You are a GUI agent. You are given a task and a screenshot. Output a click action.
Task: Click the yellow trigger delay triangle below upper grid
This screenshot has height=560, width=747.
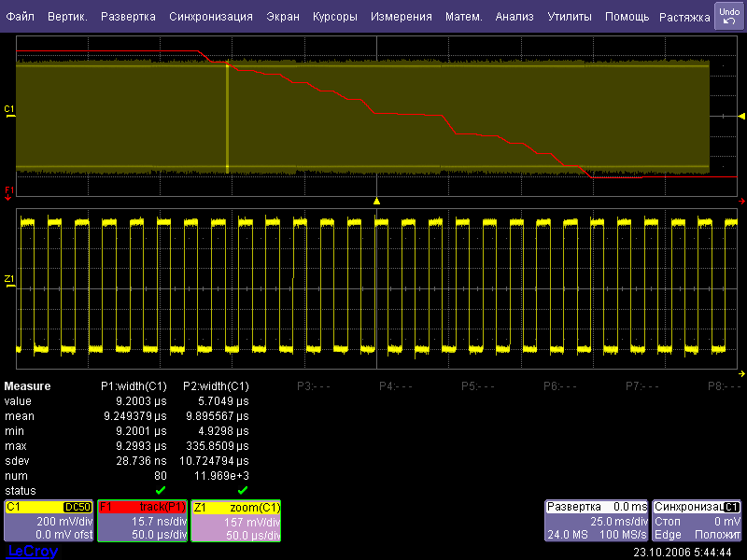(376, 201)
